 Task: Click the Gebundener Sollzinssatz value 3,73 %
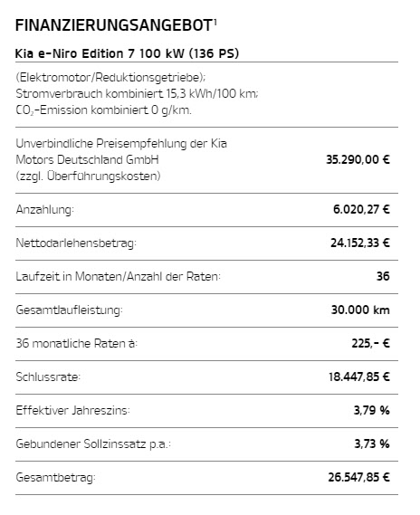(x=372, y=443)
